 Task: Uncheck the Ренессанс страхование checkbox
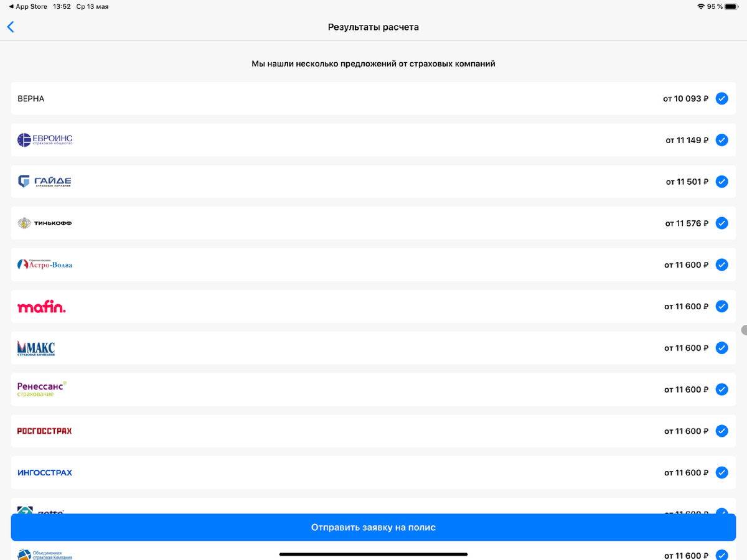coord(721,390)
